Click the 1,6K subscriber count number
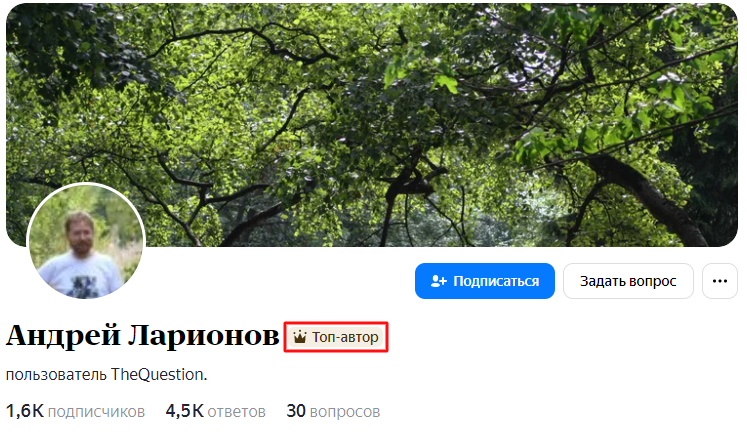 click(25, 411)
